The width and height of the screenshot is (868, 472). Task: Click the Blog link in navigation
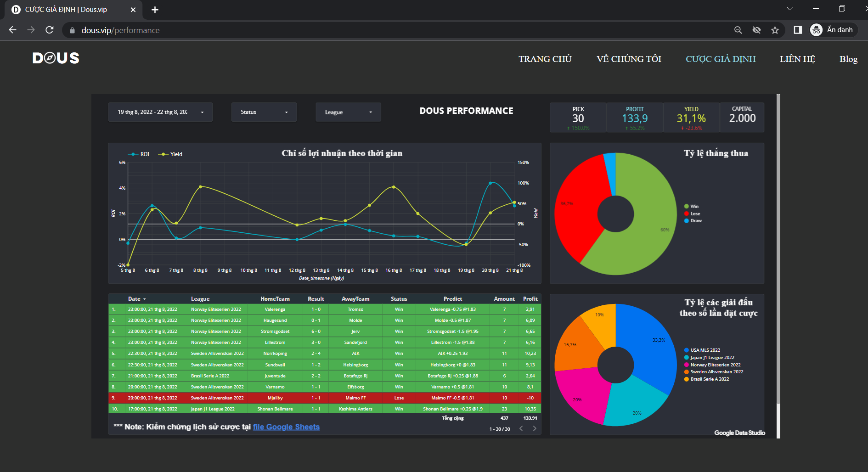point(848,59)
